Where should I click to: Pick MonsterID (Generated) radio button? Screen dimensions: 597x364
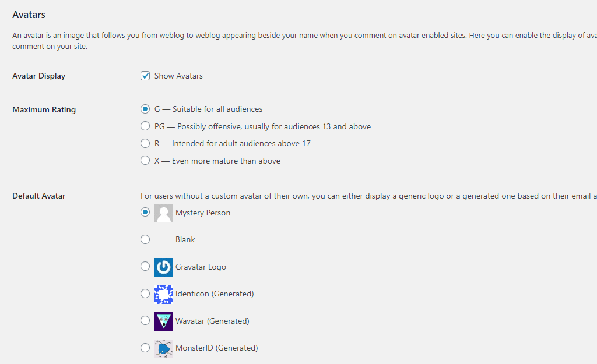(145, 348)
